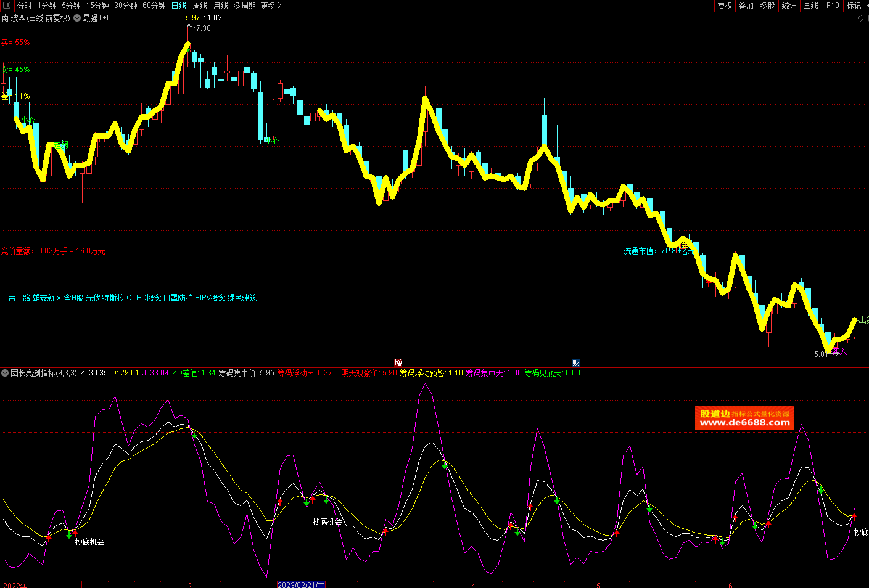Select the 15分钟 period tab

pos(97,6)
